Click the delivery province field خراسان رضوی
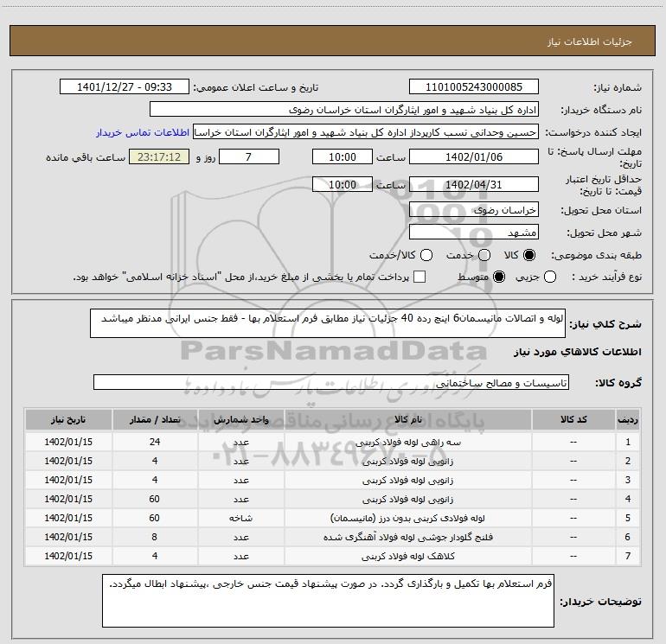 pyautogui.click(x=474, y=210)
